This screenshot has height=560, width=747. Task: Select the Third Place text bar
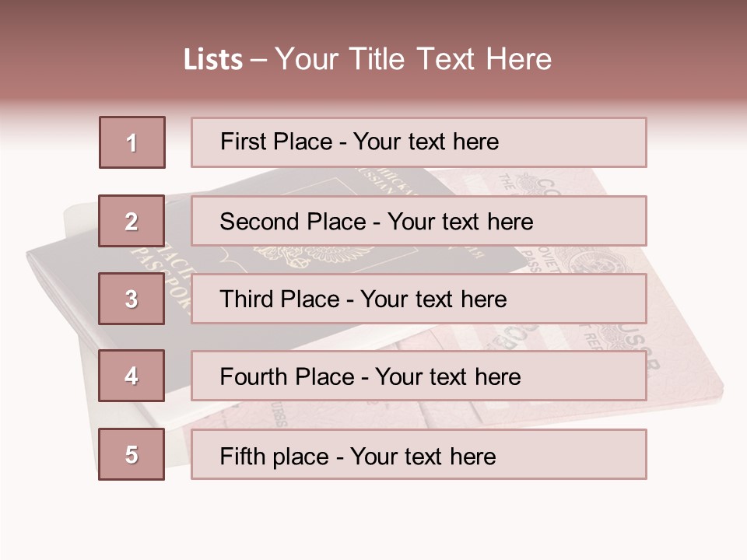(419, 299)
